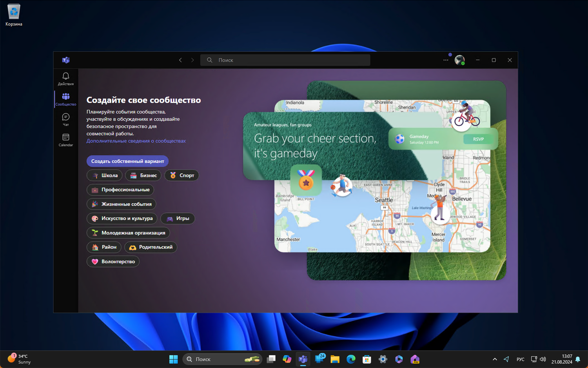Image resolution: width=588 pixels, height=368 pixels.
Task: Open the clock showing 13:07 21.08.2024
Action: [562, 359]
